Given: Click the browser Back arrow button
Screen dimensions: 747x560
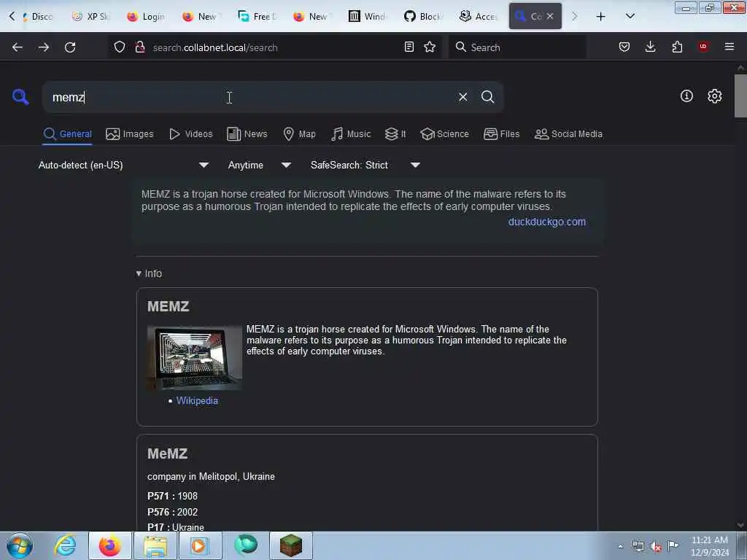Looking at the screenshot, I should (18, 47).
